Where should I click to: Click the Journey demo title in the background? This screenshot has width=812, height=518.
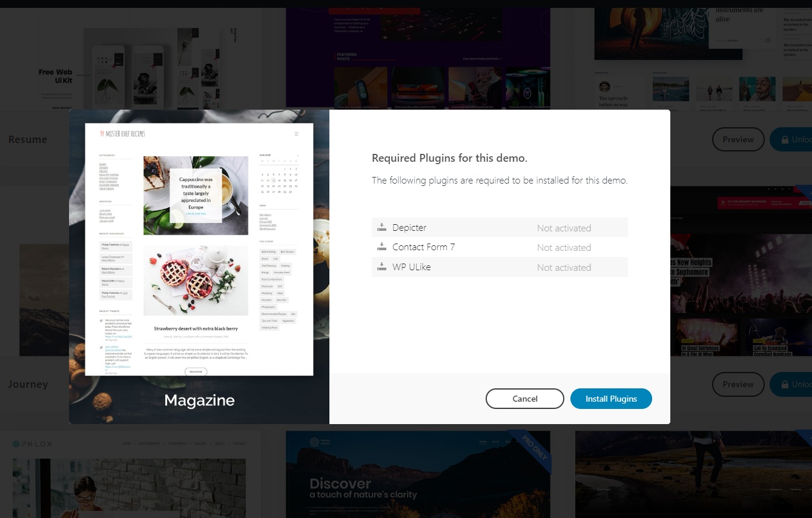[28, 384]
